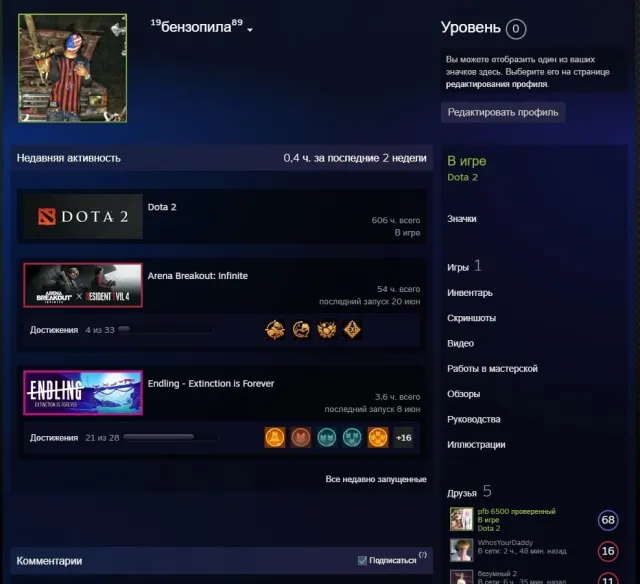The width and height of the screenshot is (640, 584).
Task: Open Endling - Extinction is Forever title
Action: coord(211,384)
